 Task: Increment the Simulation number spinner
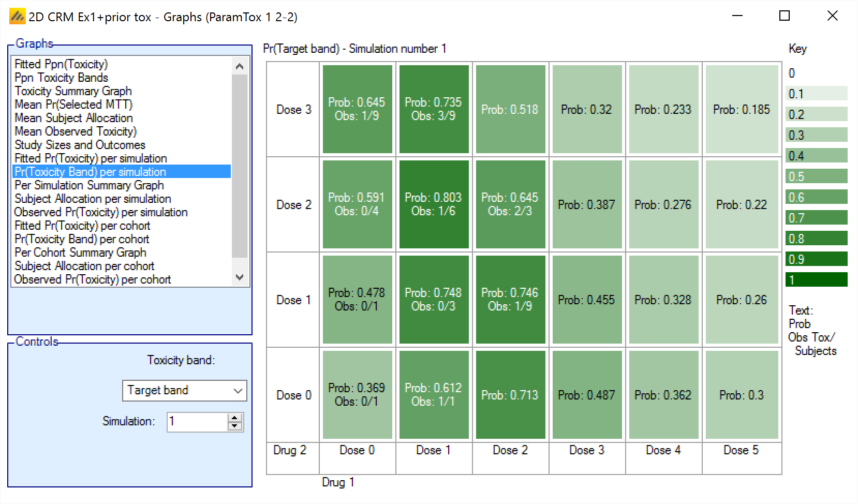coord(235,418)
